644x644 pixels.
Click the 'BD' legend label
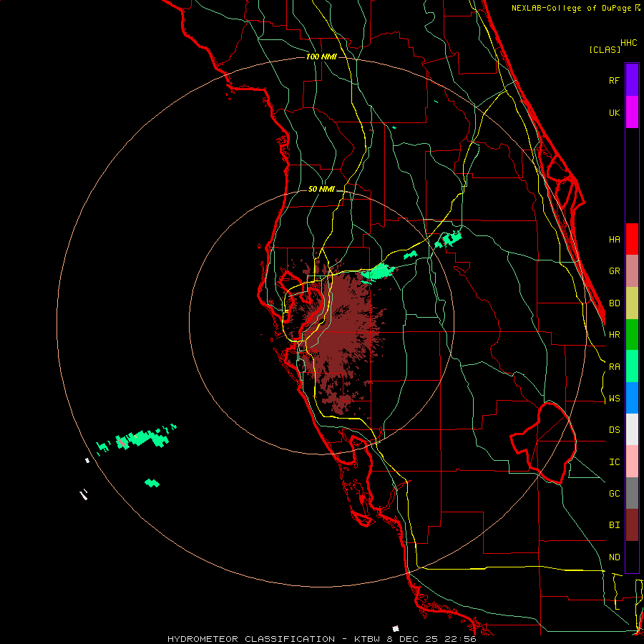(x=614, y=303)
